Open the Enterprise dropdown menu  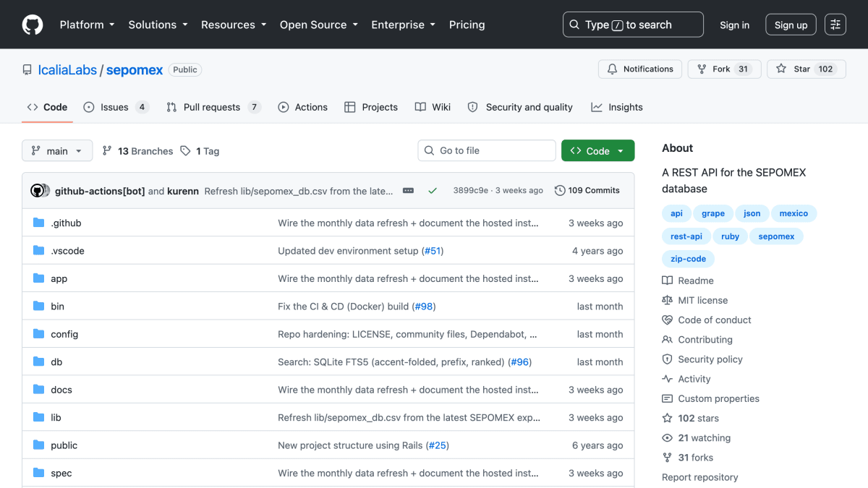pos(404,25)
